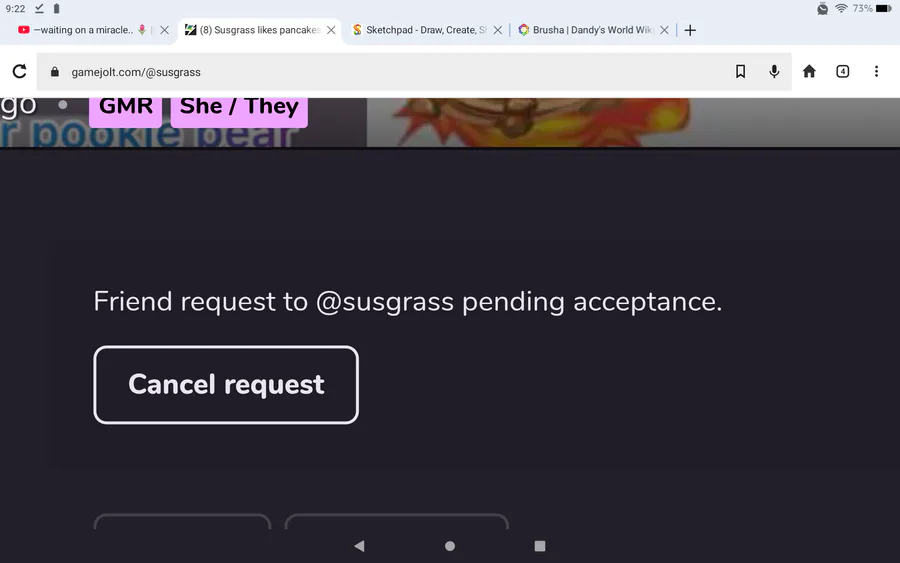The height and width of the screenshot is (563, 900).
Task: Open the three-dot browser menu
Action: point(876,71)
